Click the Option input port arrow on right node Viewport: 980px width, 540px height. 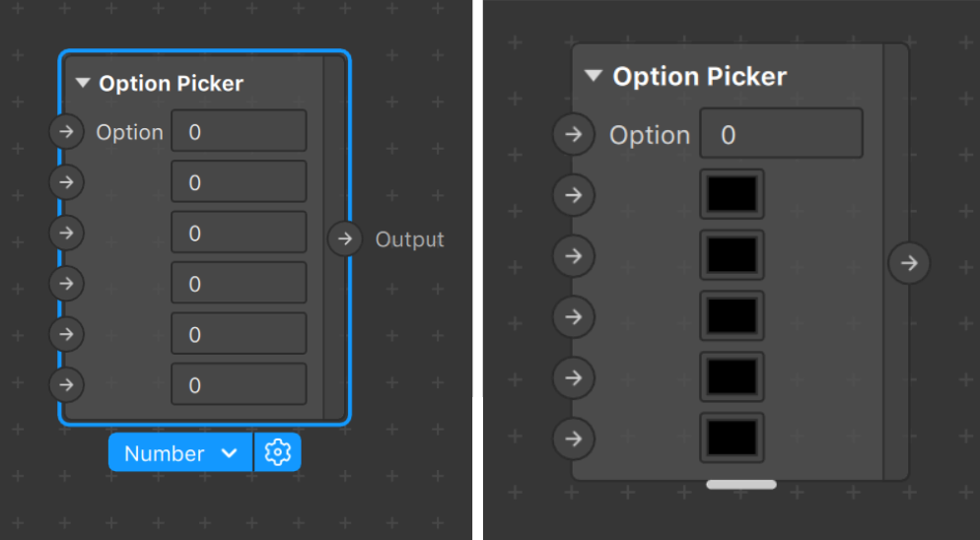point(574,134)
